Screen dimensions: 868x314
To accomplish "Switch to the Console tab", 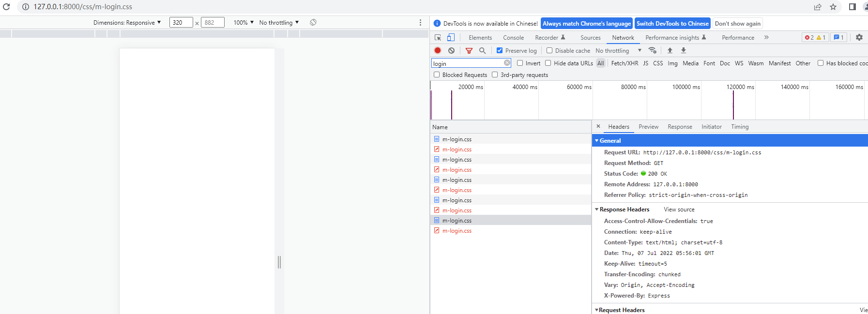I will pos(513,37).
